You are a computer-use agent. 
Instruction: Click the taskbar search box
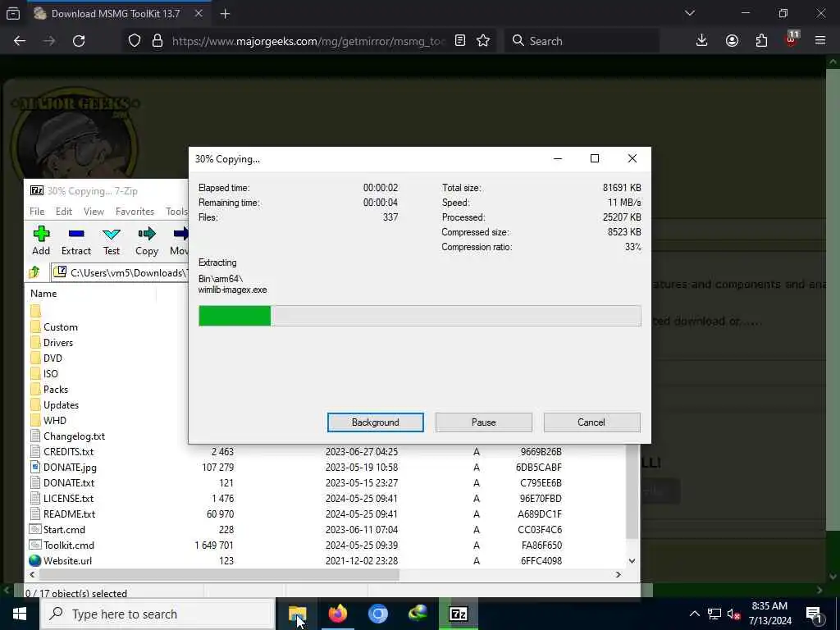[157, 614]
